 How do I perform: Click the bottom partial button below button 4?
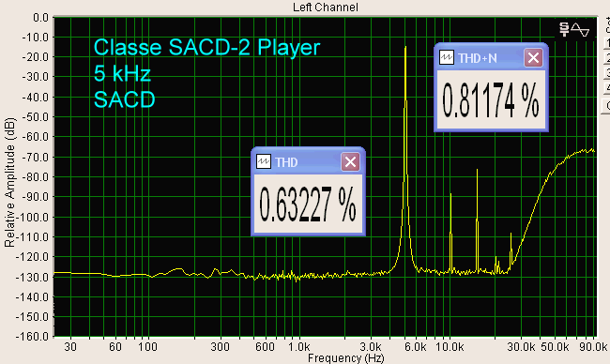pos(606,105)
